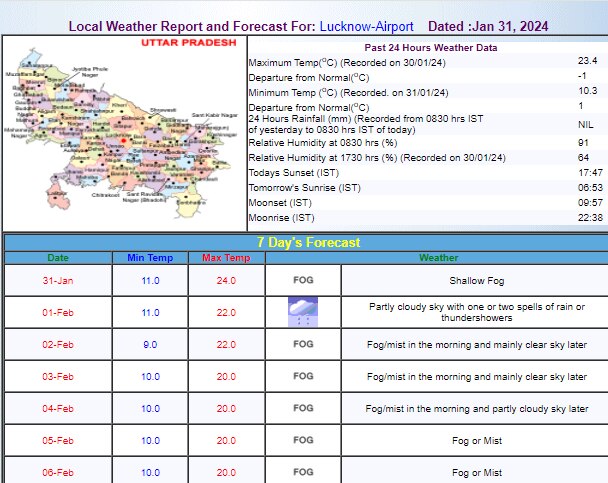
Task: Select the 04-Feb date cell
Action: 58,408
